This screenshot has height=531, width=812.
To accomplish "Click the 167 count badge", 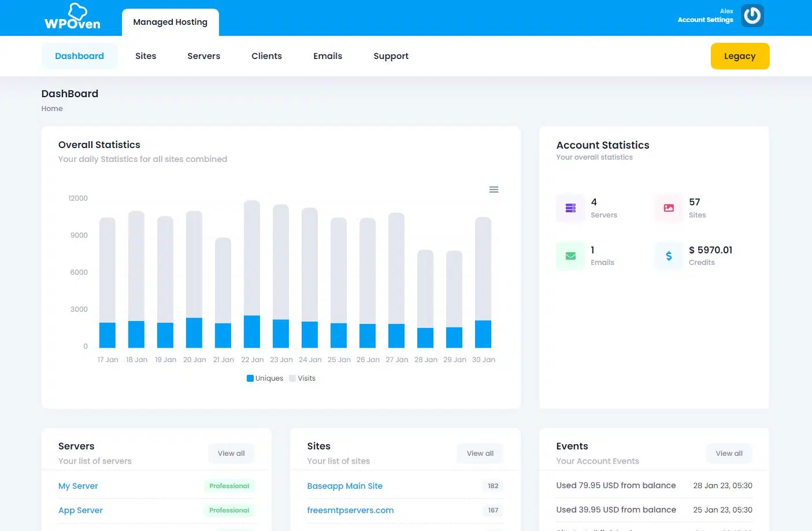I will pyautogui.click(x=493, y=510).
